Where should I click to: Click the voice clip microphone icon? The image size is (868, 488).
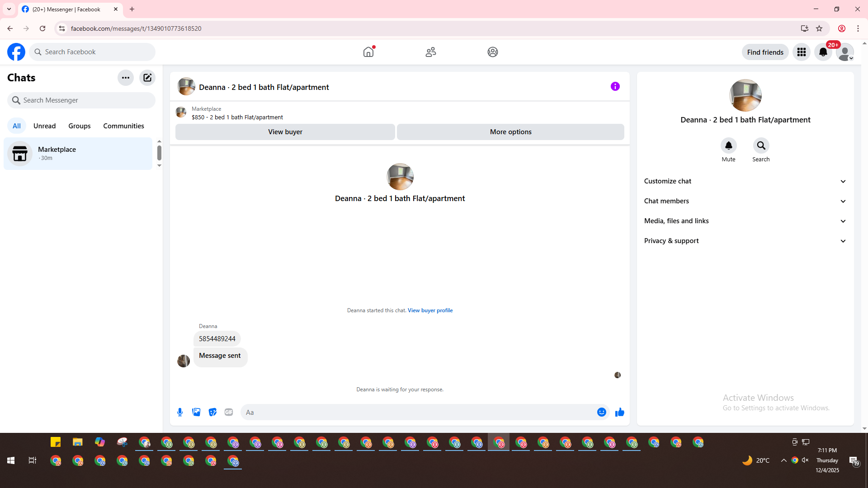(x=180, y=412)
